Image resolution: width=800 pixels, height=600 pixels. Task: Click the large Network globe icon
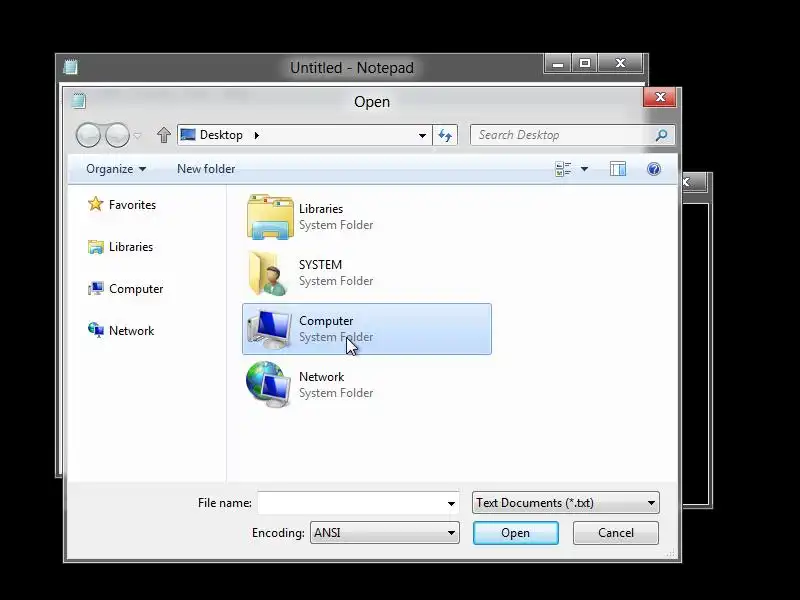pos(269,384)
